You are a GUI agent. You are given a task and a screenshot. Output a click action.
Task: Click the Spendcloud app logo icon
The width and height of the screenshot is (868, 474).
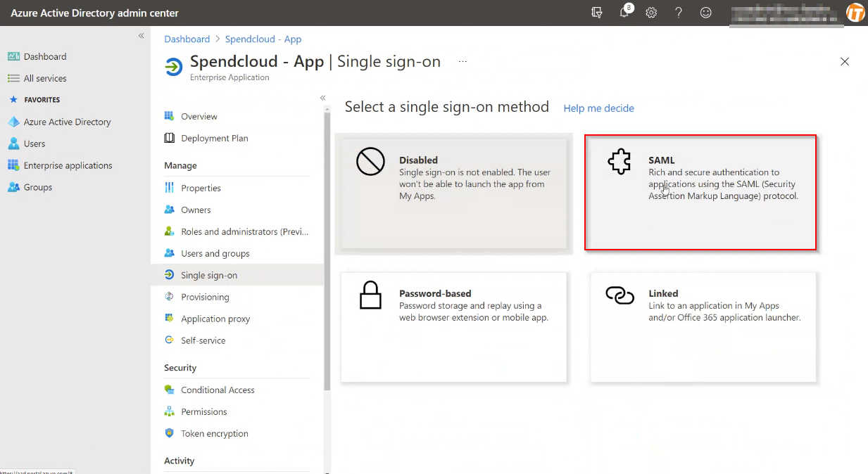coord(173,67)
